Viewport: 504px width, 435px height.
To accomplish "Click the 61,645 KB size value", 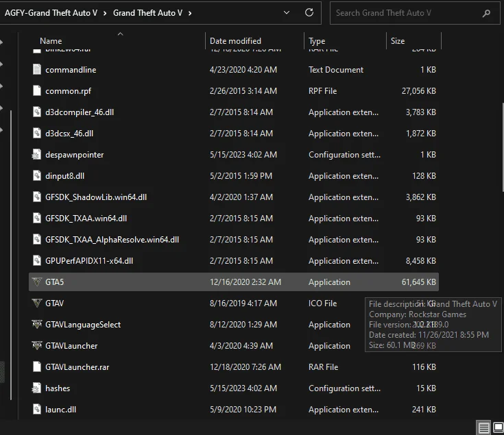I will 418,282.
